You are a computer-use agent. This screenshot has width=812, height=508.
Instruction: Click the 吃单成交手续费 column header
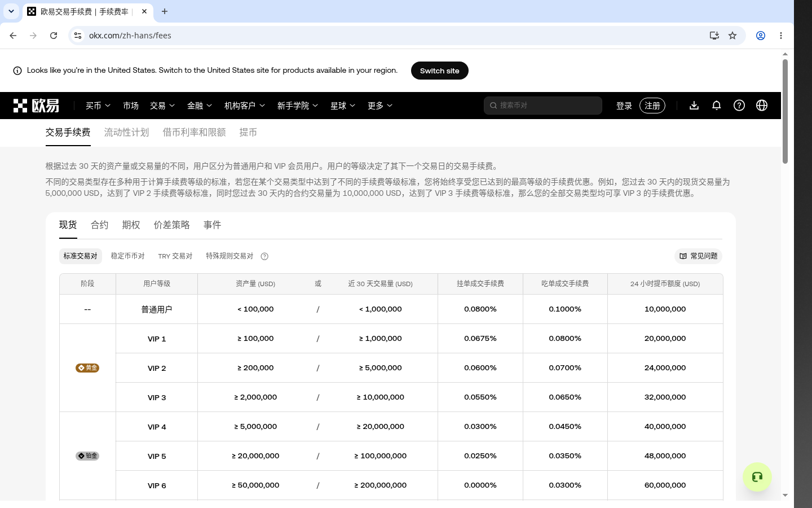(x=565, y=284)
